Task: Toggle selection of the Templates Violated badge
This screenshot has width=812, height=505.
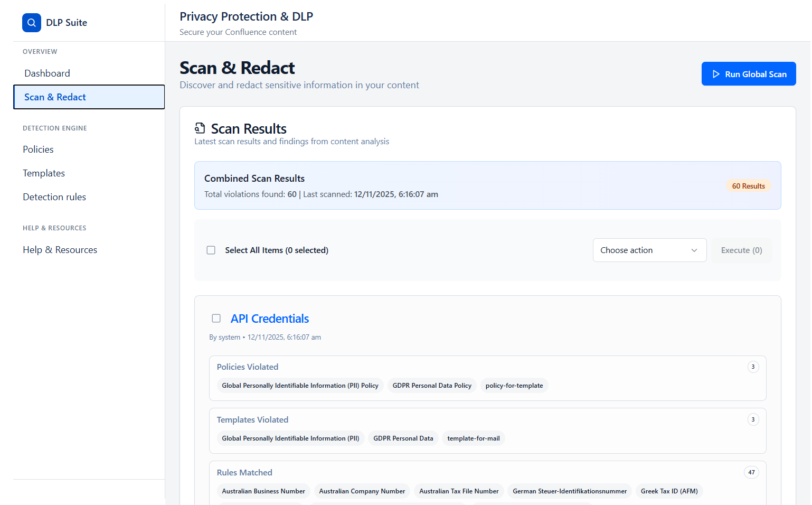Action: point(753,419)
